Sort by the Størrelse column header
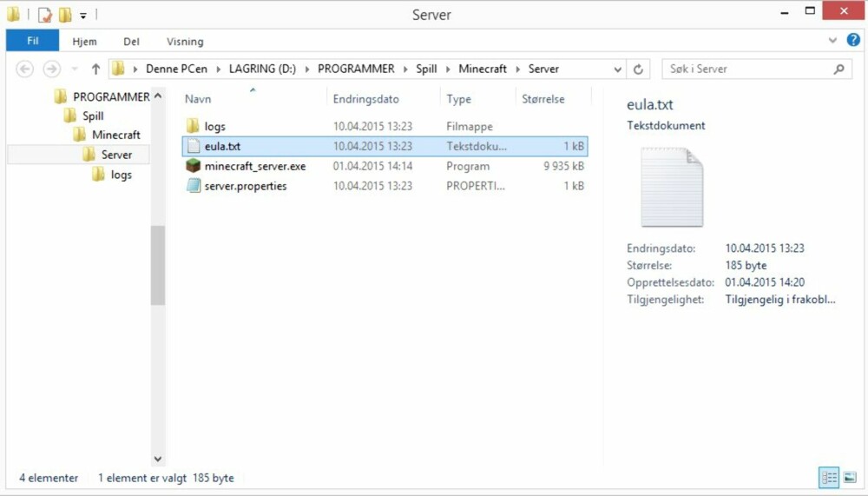Screen dimensions: 868x496 [543, 99]
